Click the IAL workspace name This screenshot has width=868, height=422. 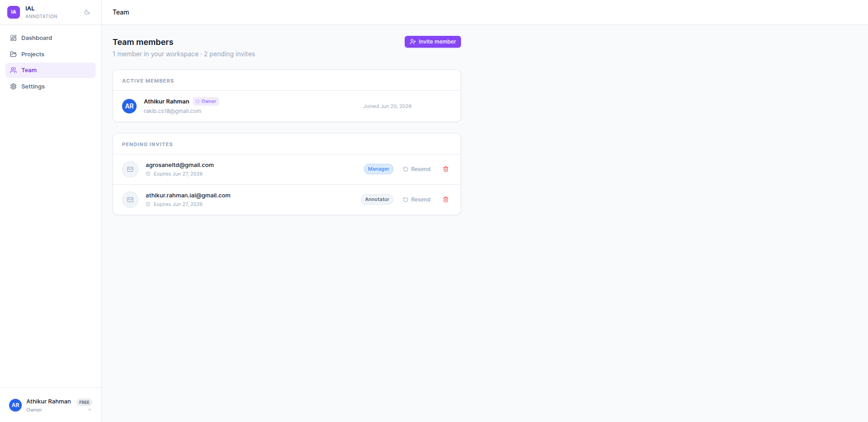[30, 9]
